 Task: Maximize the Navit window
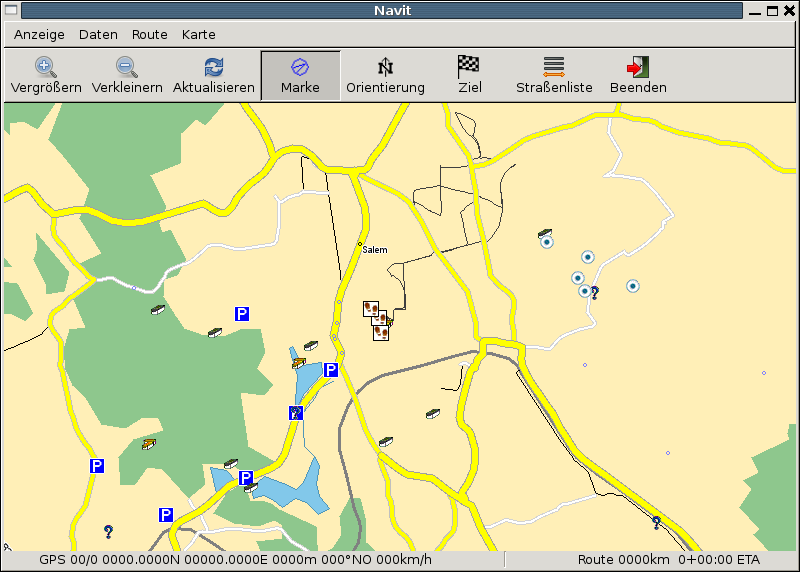[x=772, y=11]
